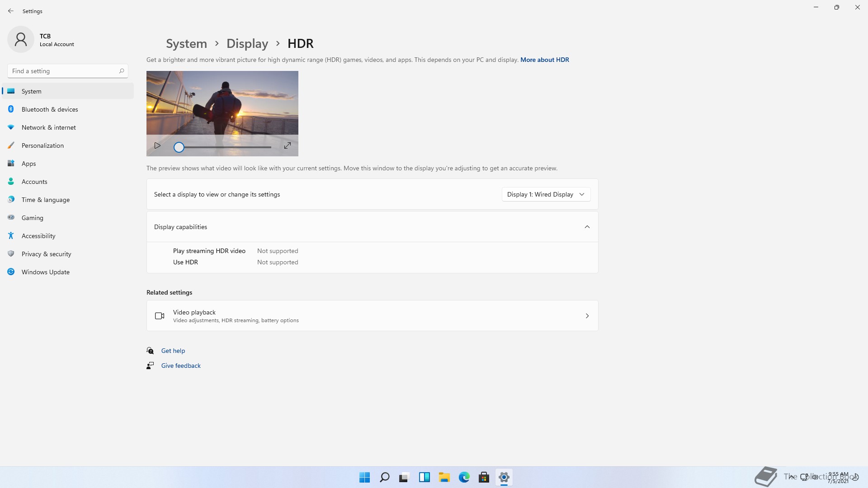Launch File Explorer from taskbar
The height and width of the screenshot is (488, 868).
pos(444,477)
